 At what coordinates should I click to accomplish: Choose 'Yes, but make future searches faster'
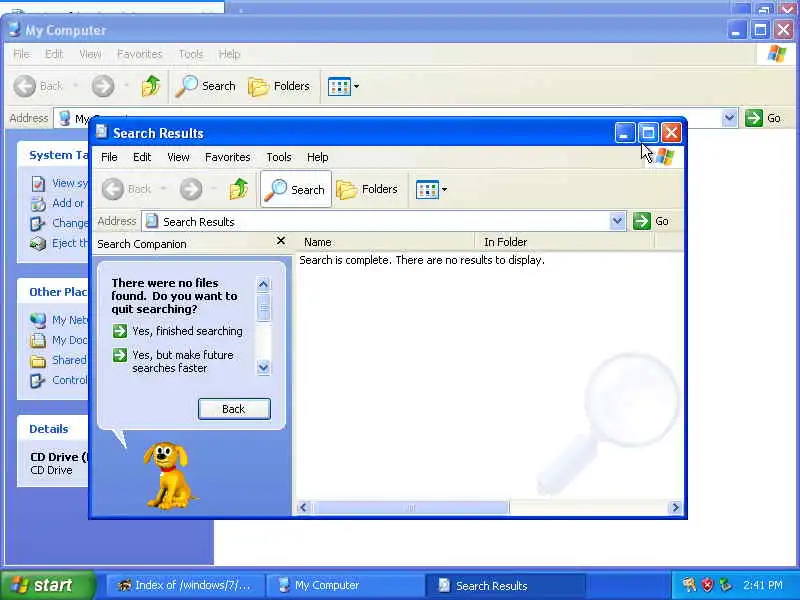(x=173, y=361)
